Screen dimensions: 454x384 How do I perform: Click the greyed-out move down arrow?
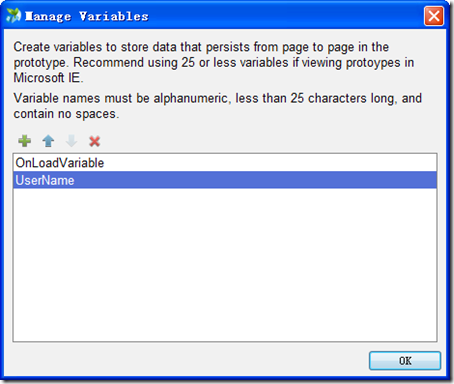pyautogui.click(x=71, y=141)
